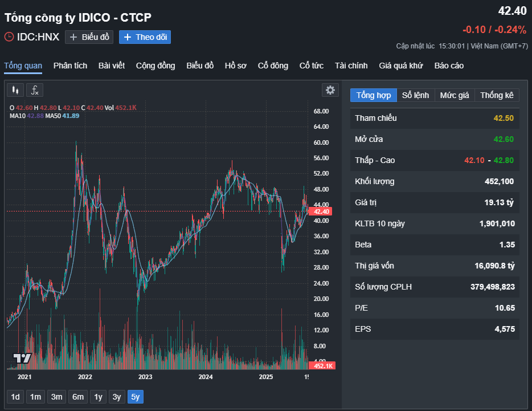This screenshot has height=411, width=532.
Task: Set chart range to 1d
Action: pyautogui.click(x=15, y=397)
